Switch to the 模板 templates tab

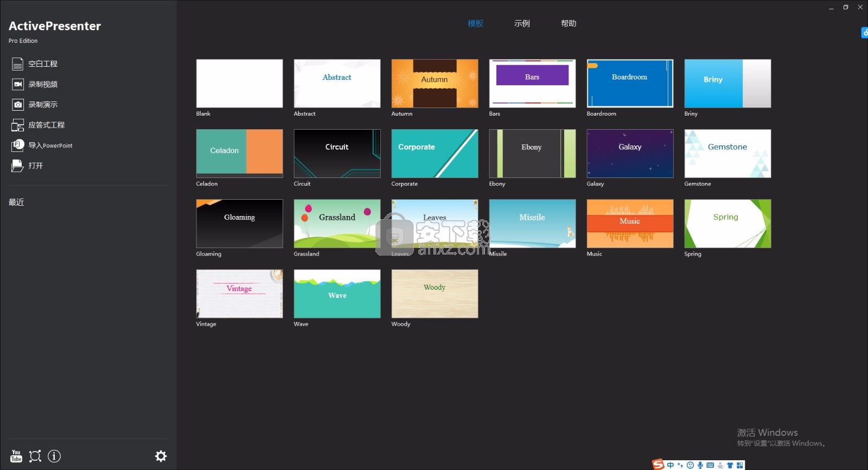(x=475, y=23)
